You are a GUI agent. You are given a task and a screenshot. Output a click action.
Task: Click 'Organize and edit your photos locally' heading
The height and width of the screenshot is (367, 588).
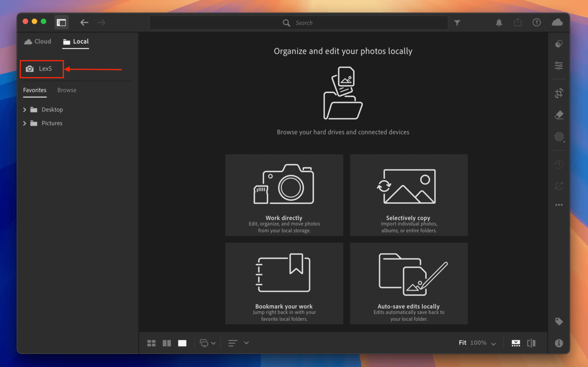click(x=343, y=51)
